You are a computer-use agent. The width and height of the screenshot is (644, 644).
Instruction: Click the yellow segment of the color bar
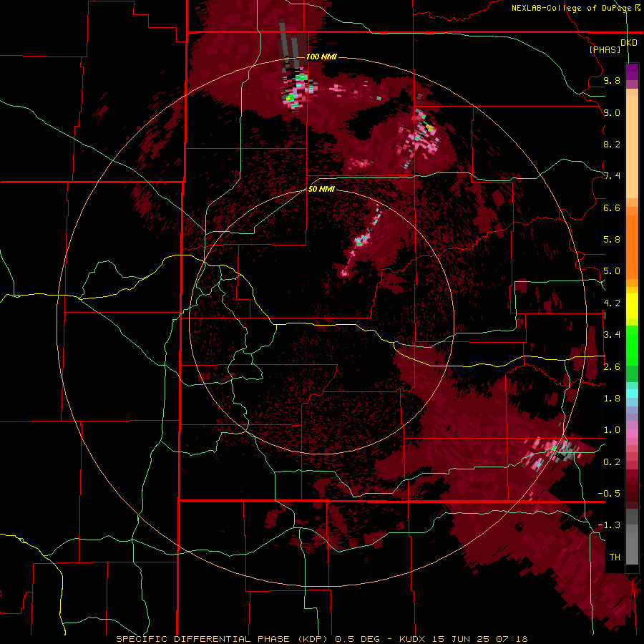point(632,306)
